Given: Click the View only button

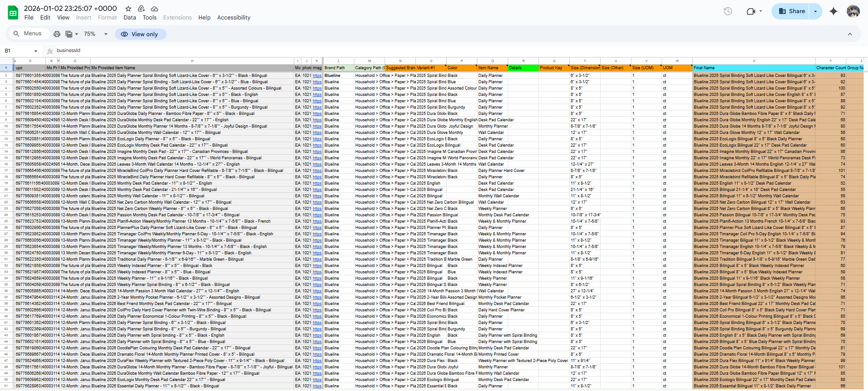Looking at the screenshot, I should click(140, 34).
